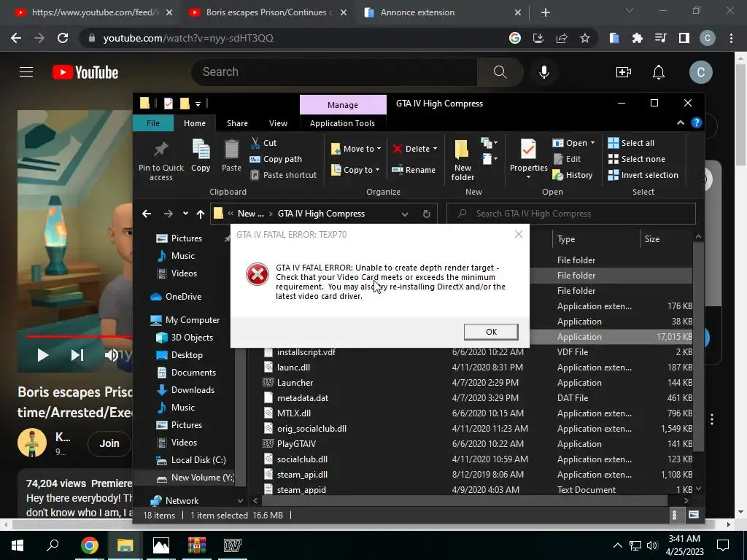Open YouTube notifications bell
The height and width of the screenshot is (560, 747).
tap(659, 72)
